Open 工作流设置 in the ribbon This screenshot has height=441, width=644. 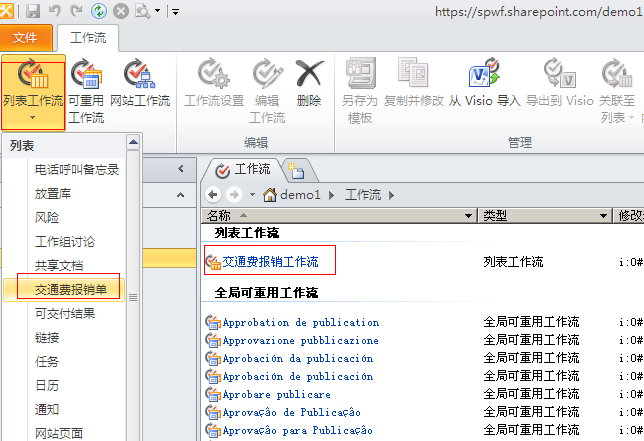click(214, 84)
